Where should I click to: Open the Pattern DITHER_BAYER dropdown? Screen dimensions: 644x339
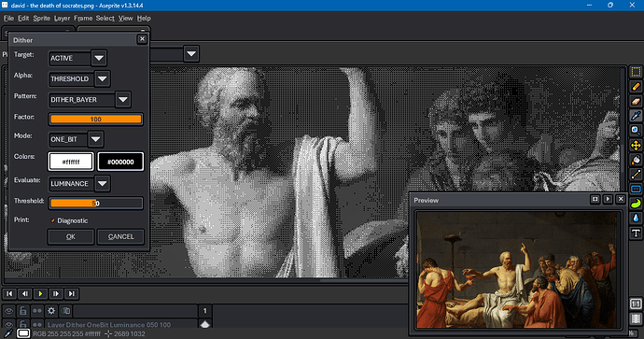tap(123, 99)
